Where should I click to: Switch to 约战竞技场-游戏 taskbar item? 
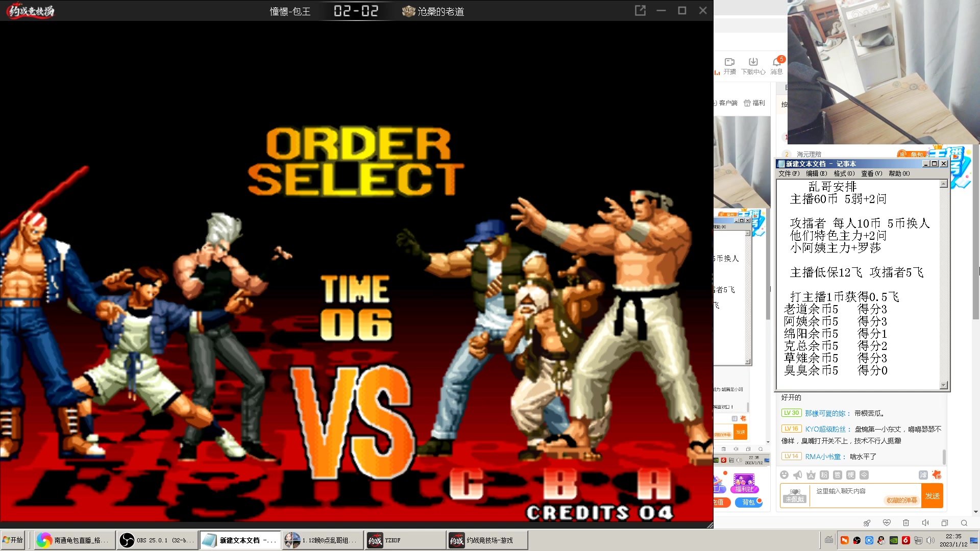tap(487, 540)
